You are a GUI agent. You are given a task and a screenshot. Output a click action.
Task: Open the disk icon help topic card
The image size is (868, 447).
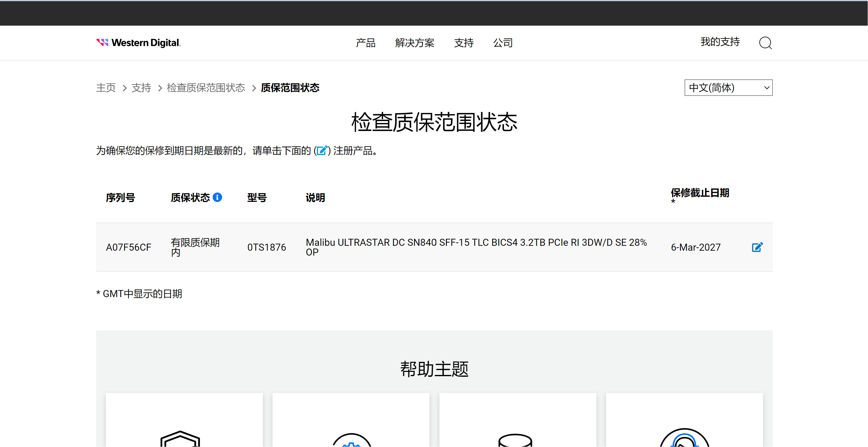click(518, 420)
